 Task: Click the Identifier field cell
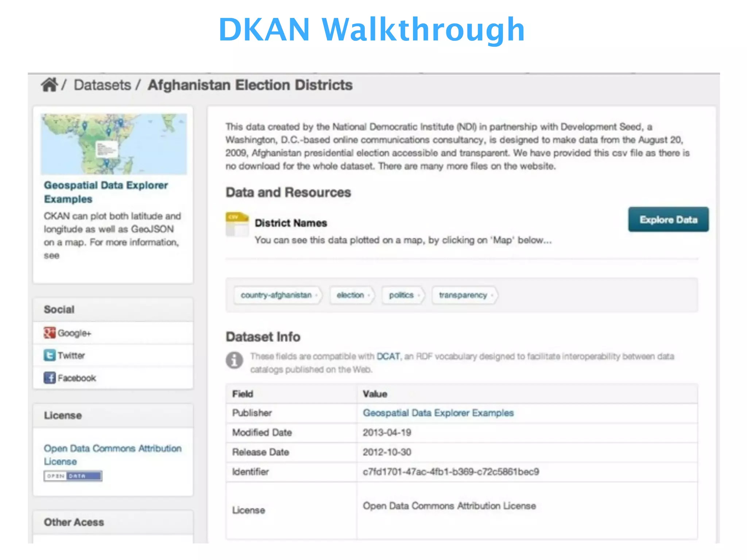[291, 472]
